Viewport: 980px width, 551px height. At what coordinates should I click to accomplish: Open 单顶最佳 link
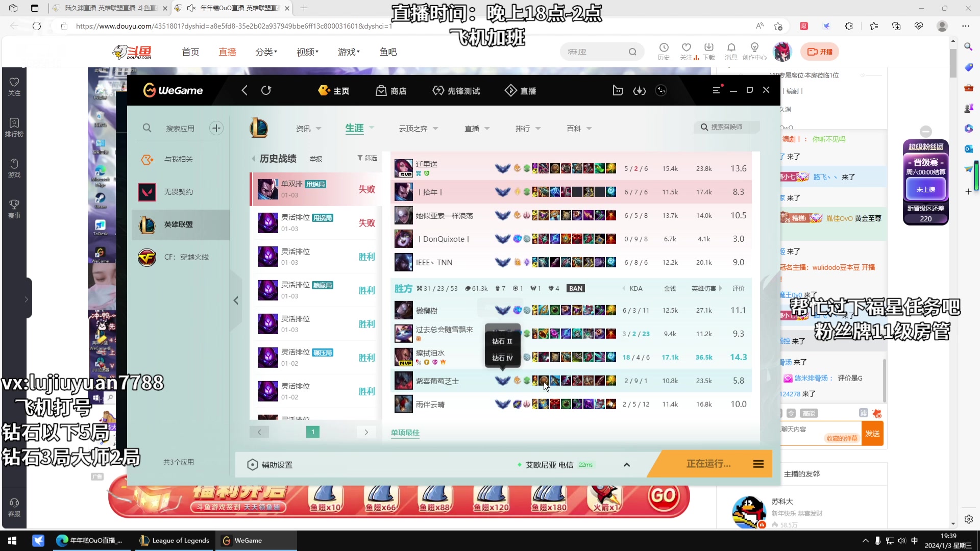click(405, 433)
